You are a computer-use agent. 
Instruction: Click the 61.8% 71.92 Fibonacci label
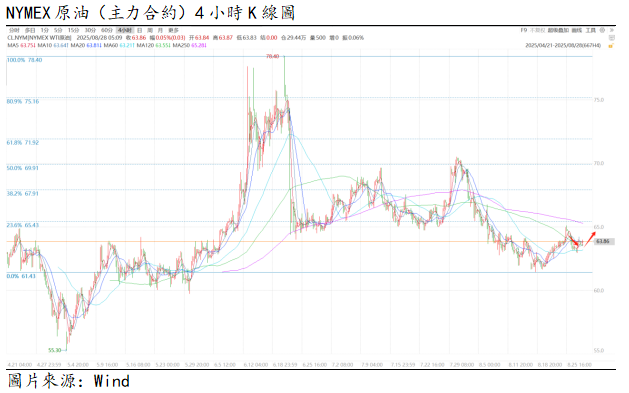coord(23,143)
